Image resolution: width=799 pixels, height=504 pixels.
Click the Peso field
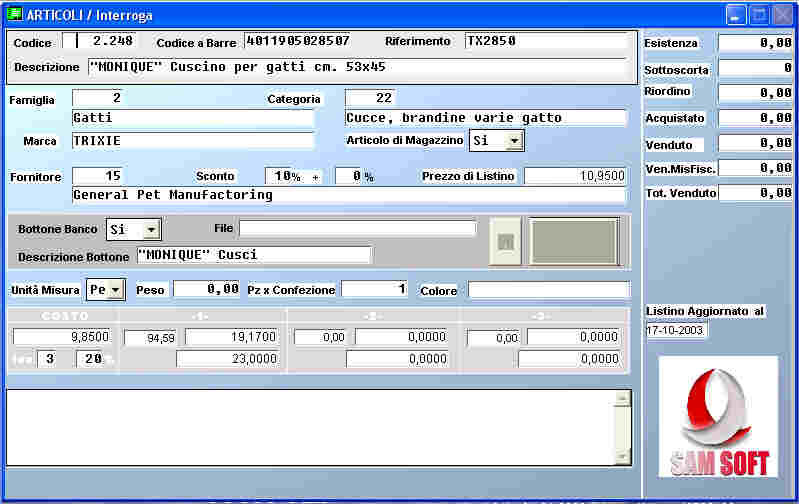206,289
